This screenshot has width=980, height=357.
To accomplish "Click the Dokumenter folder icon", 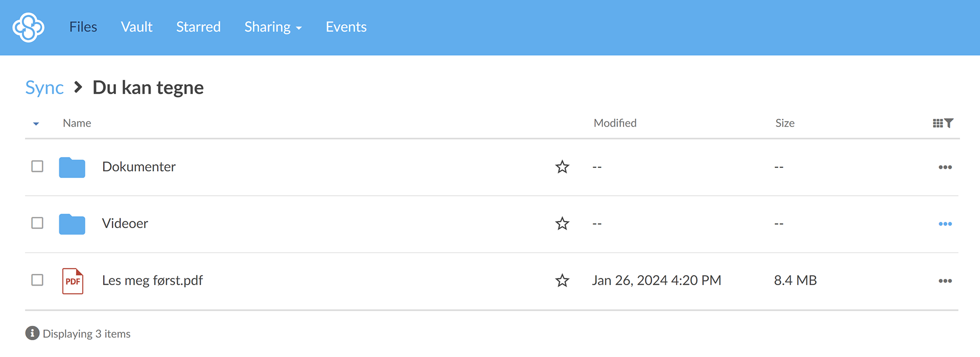I will pyautogui.click(x=72, y=167).
